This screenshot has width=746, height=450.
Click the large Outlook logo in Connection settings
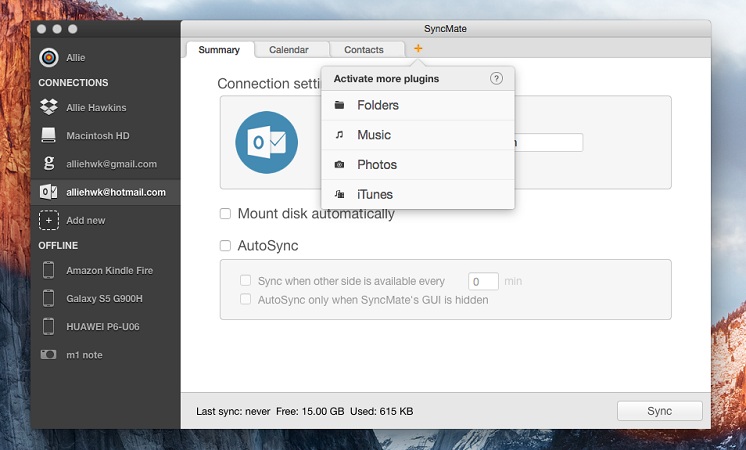click(x=266, y=142)
